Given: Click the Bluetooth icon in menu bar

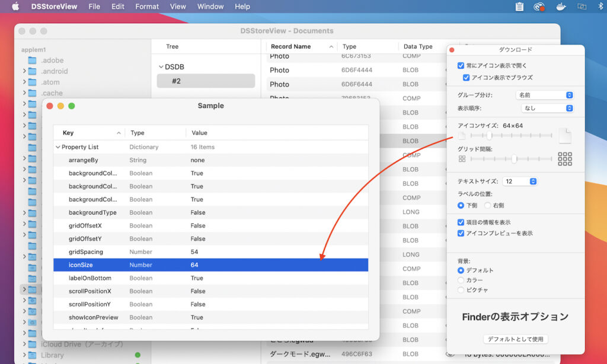Looking at the screenshot, I should 600,7.
